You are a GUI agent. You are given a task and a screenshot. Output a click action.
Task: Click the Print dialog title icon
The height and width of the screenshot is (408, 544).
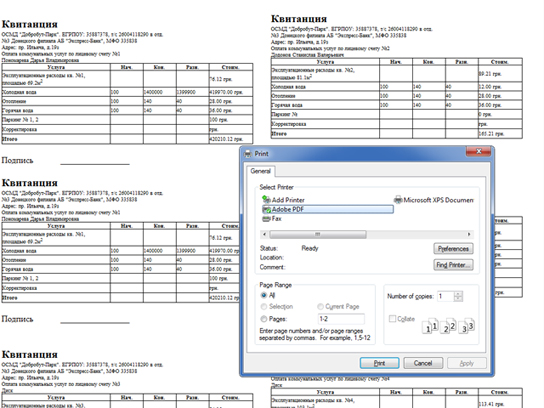[x=248, y=154]
